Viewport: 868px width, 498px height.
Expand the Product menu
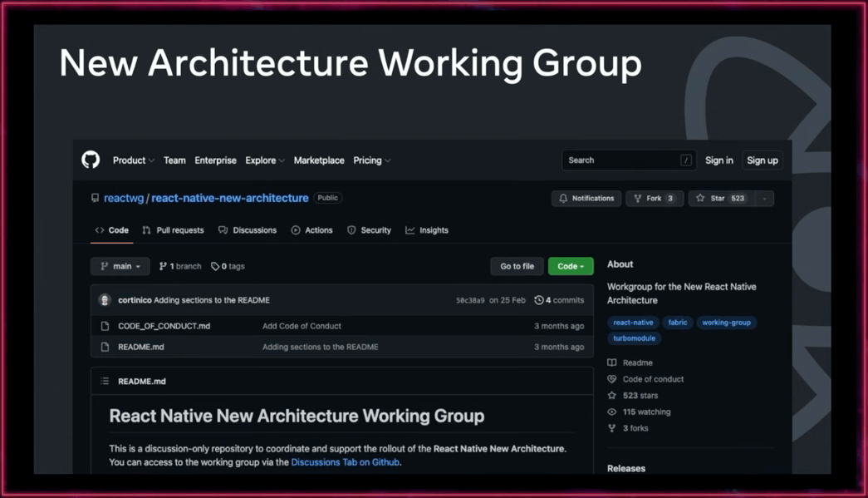click(134, 160)
